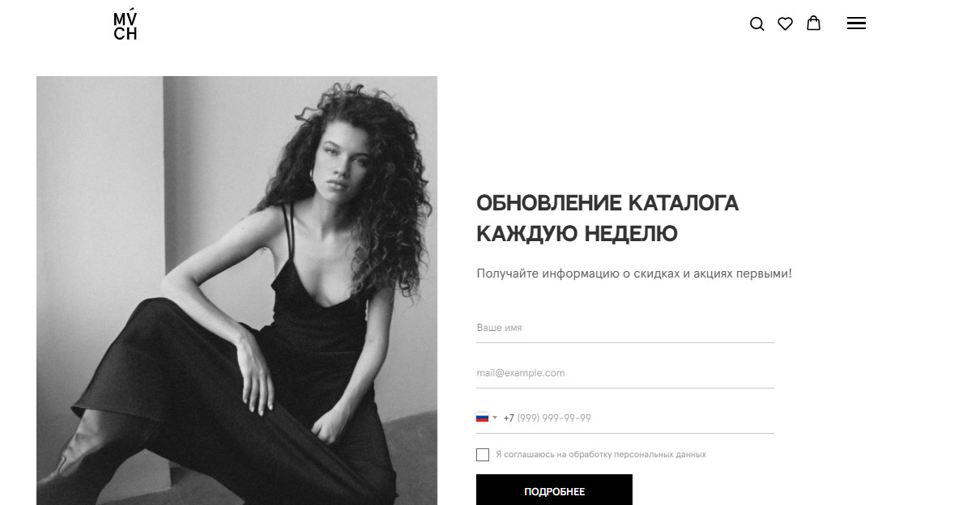Focus the mail@example.com email field
The width and height of the screenshot is (980, 505).
pos(625,373)
